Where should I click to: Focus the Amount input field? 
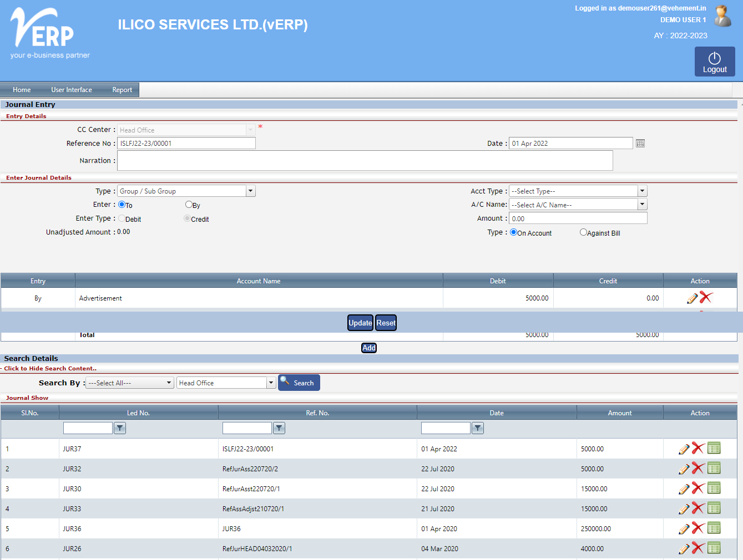click(578, 218)
